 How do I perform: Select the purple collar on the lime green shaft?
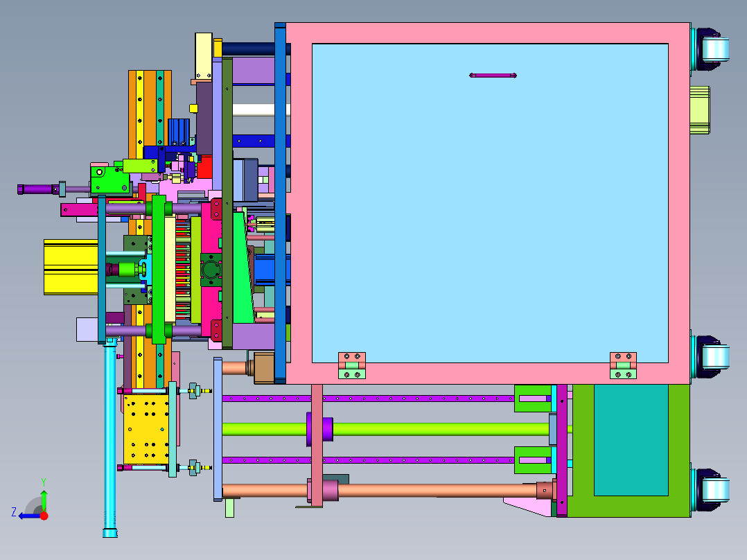point(320,430)
